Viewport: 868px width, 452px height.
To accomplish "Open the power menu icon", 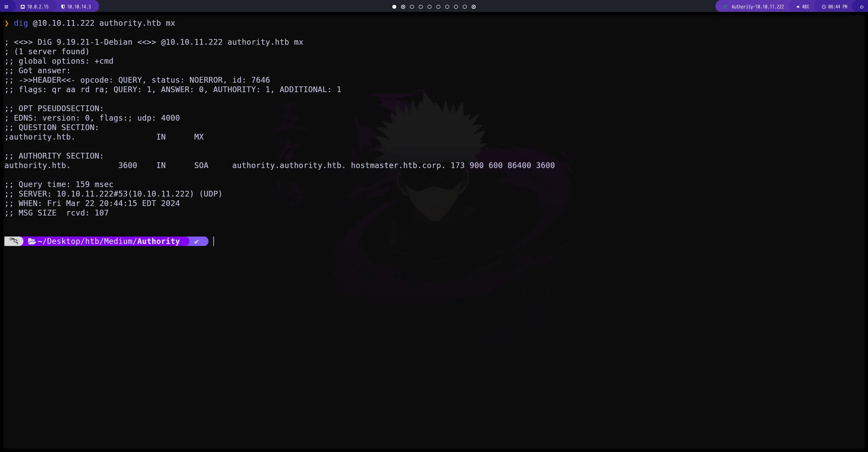I will 862,7.
